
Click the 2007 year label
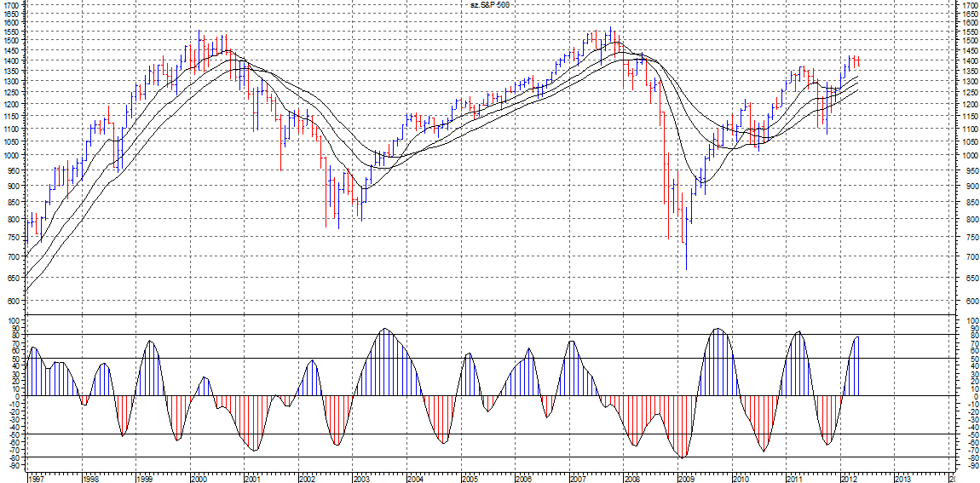point(578,479)
